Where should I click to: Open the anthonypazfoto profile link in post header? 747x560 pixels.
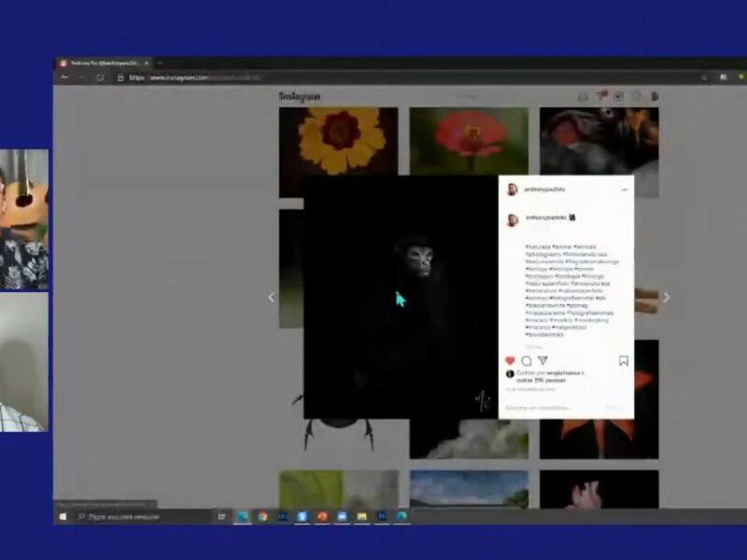coord(545,189)
